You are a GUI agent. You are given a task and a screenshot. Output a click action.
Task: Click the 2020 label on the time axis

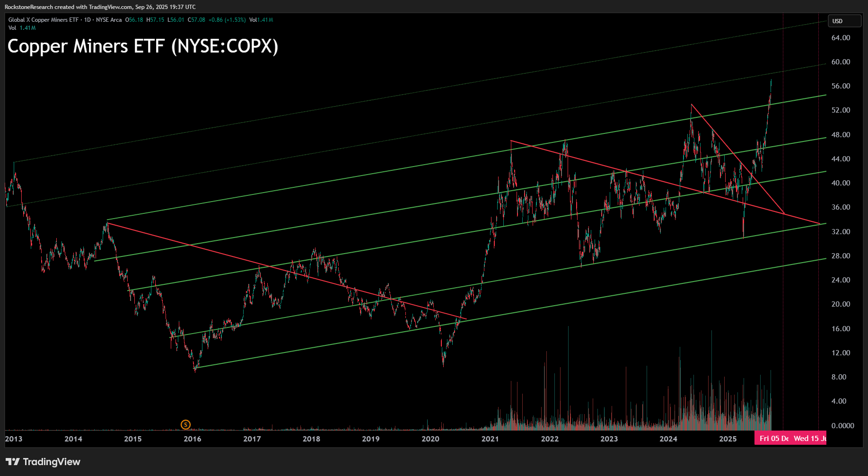click(x=430, y=439)
